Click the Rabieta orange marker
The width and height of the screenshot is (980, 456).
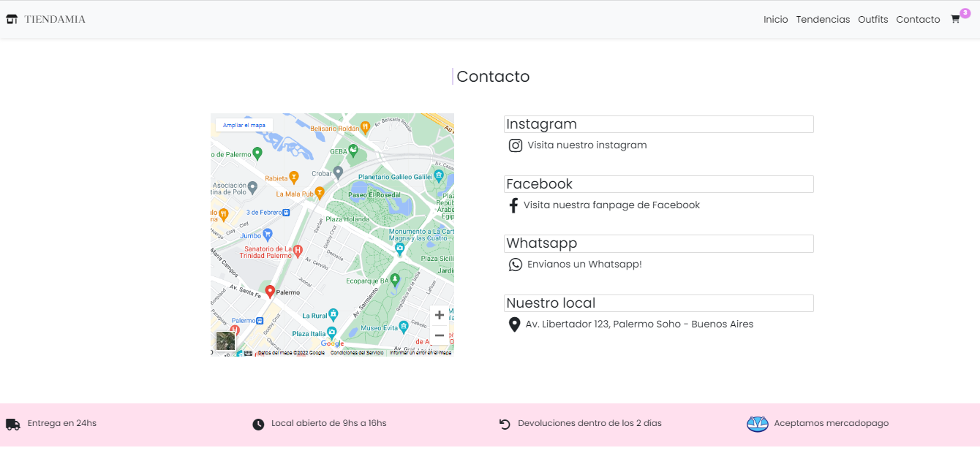pos(294,176)
